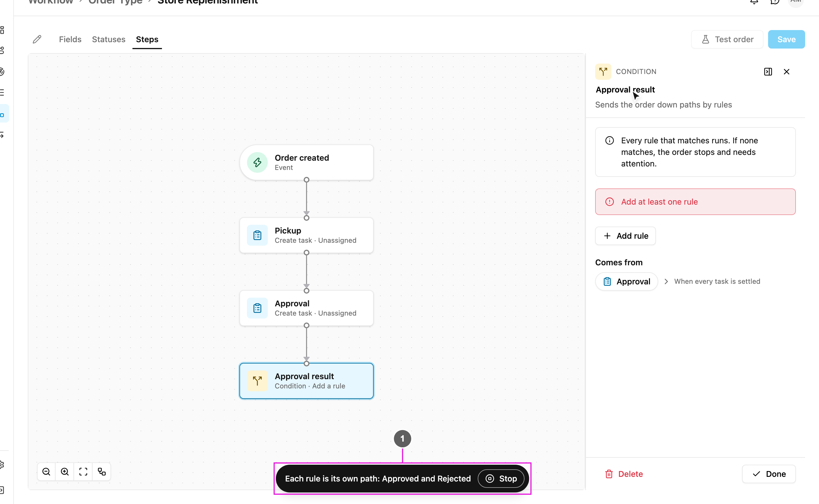The height and width of the screenshot is (504, 819).
Task: Toggle the side panel layout icon
Action: (768, 72)
